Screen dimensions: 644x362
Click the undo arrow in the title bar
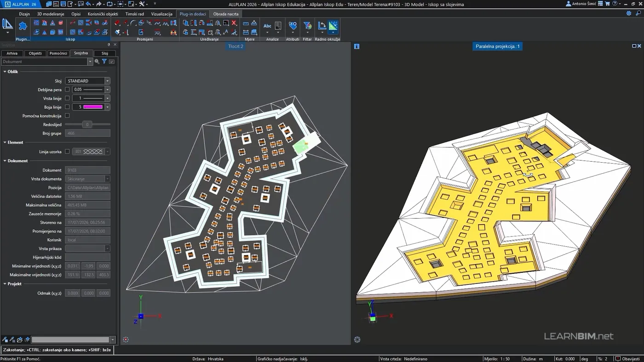point(88,4)
